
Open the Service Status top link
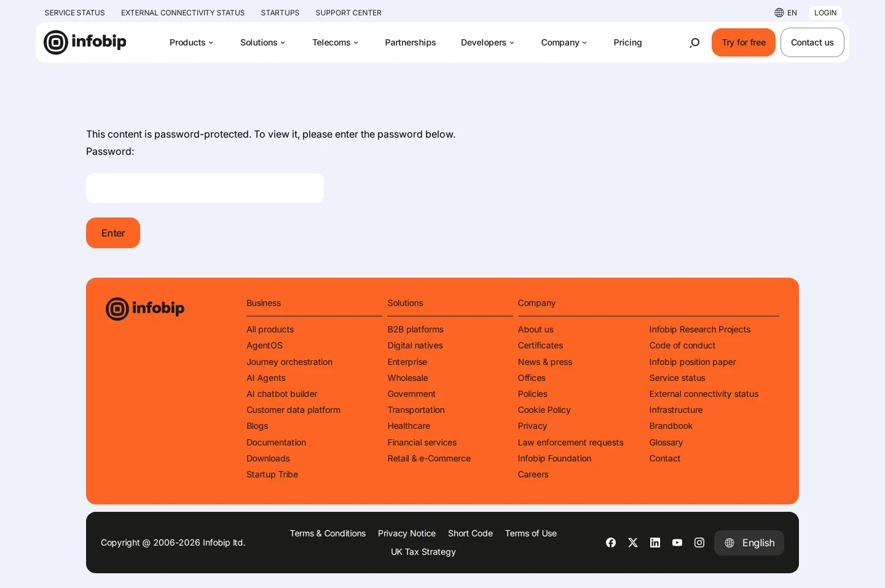point(75,13)
